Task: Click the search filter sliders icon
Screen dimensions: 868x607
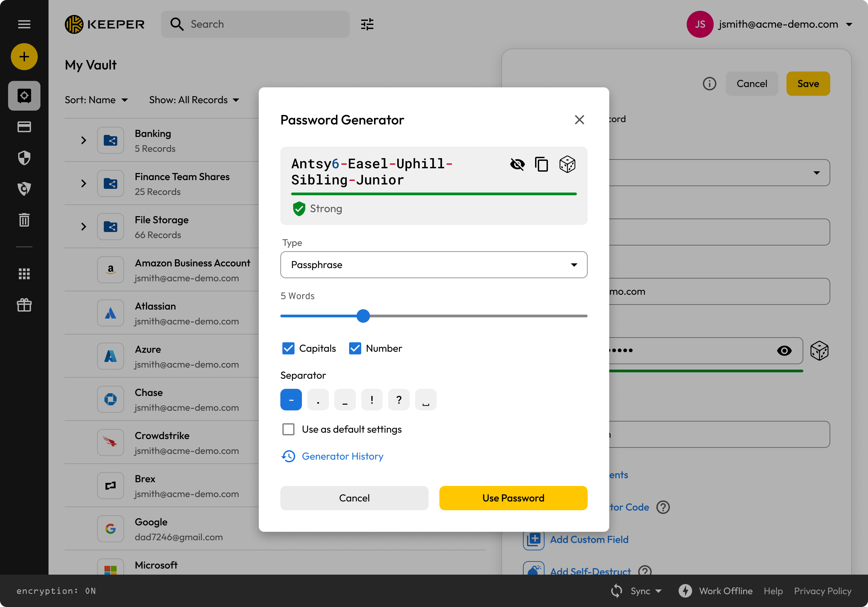Action: [367, 24]
